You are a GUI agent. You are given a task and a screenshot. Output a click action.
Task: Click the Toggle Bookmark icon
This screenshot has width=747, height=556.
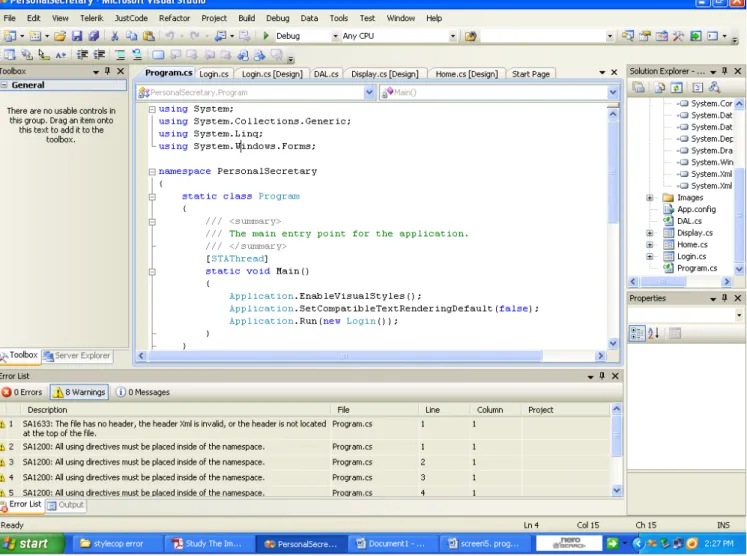(158, 55)
